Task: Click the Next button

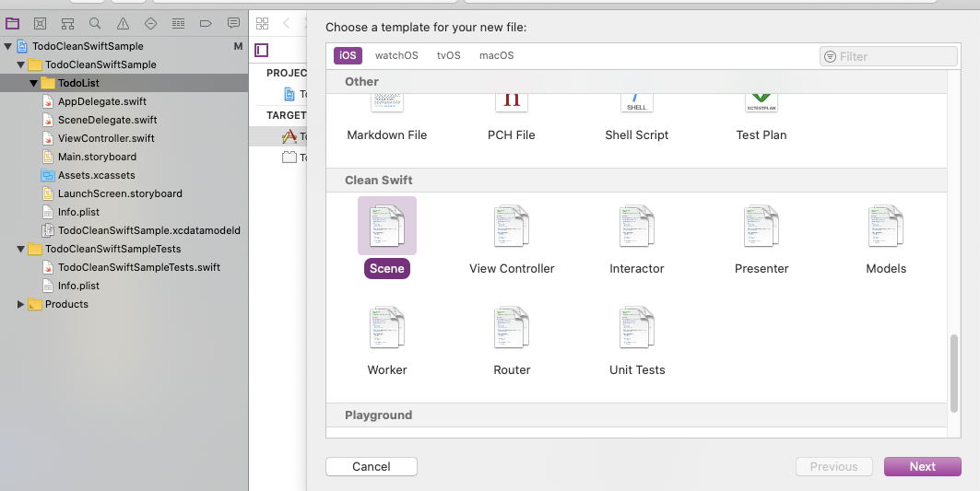Action: (x=923, y=467)
